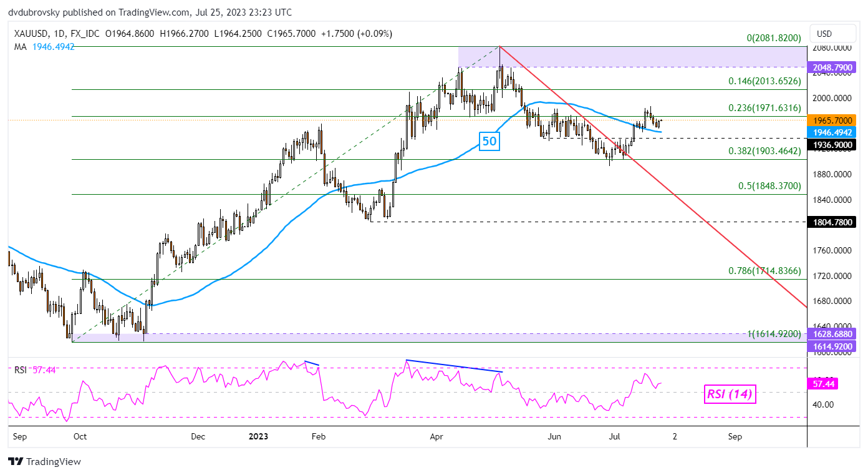Click the Jun label on the time axis
Screen dimensions: 868x475
pos(554,436)
